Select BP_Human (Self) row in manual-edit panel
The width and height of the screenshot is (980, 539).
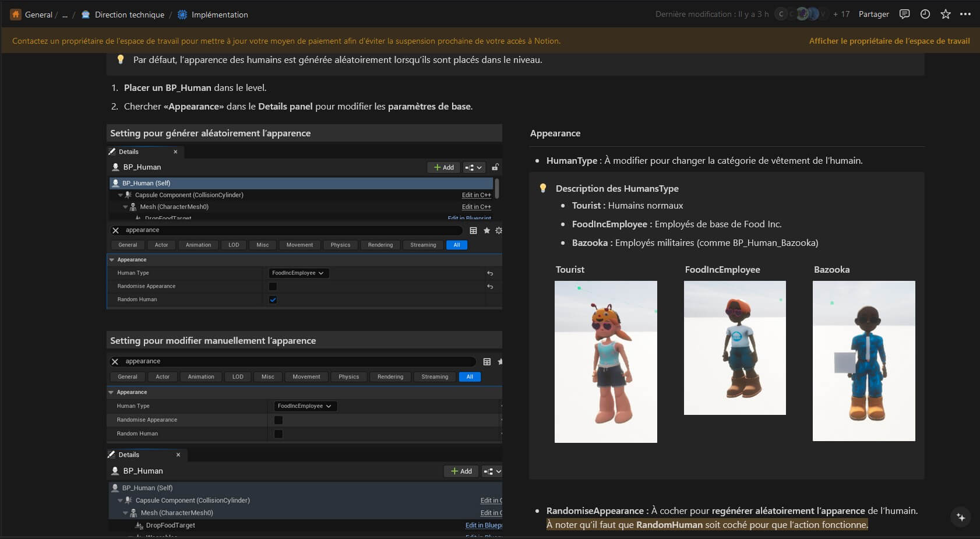point(305,488)
